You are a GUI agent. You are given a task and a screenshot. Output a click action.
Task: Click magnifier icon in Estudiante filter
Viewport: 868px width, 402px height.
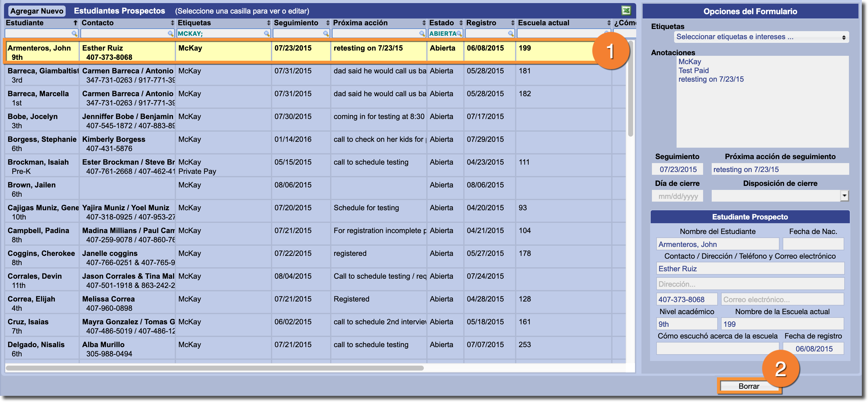[x=74, y=33]
